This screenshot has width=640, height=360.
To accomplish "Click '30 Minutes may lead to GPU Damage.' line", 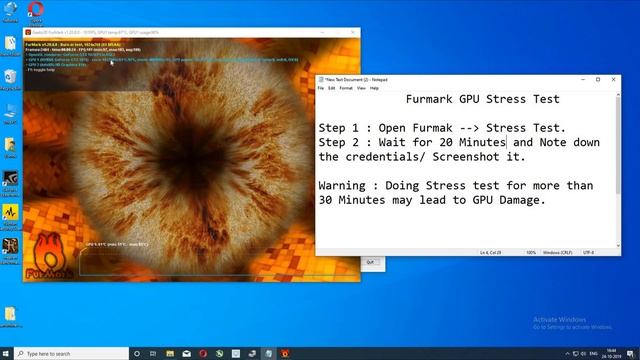I will pos(432,200).
